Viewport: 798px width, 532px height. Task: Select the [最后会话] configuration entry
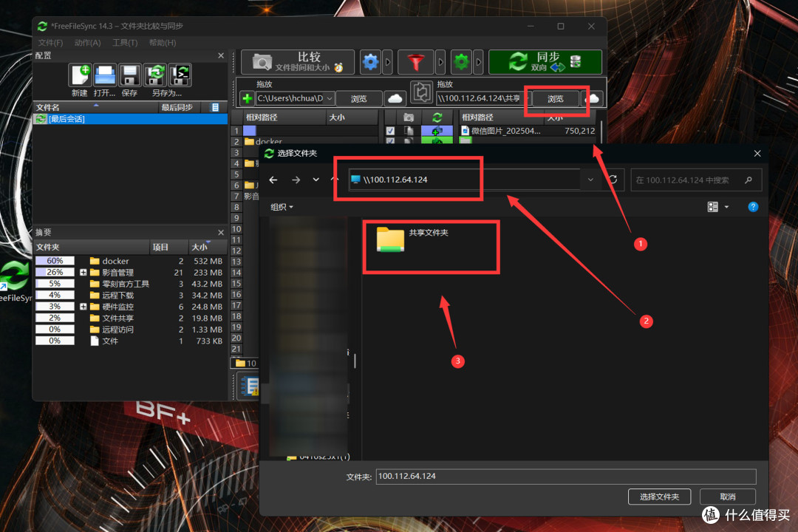pos(130,119)
